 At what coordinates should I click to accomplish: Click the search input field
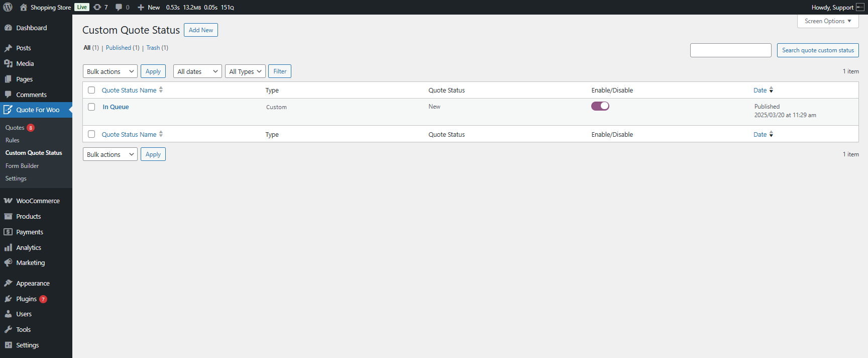pos(731,50)
